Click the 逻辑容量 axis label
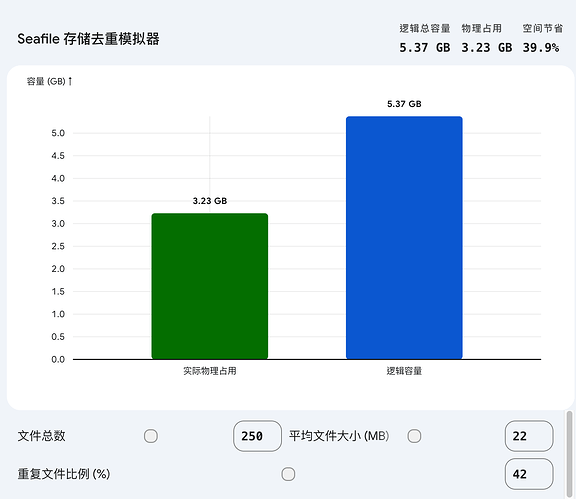The image size is (576, 499). pos(404,371)
